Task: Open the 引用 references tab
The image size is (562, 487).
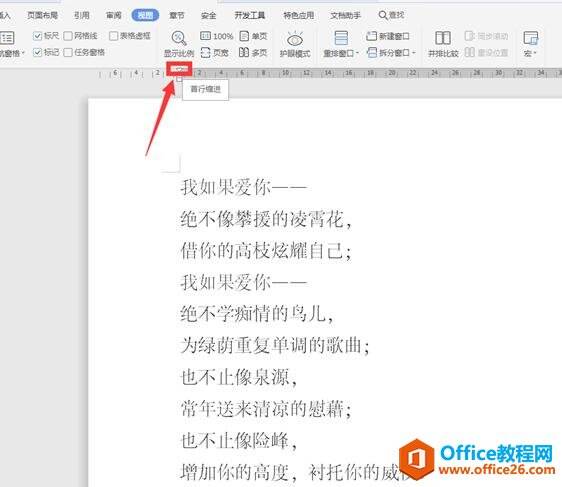Action: tap(82, 15)
